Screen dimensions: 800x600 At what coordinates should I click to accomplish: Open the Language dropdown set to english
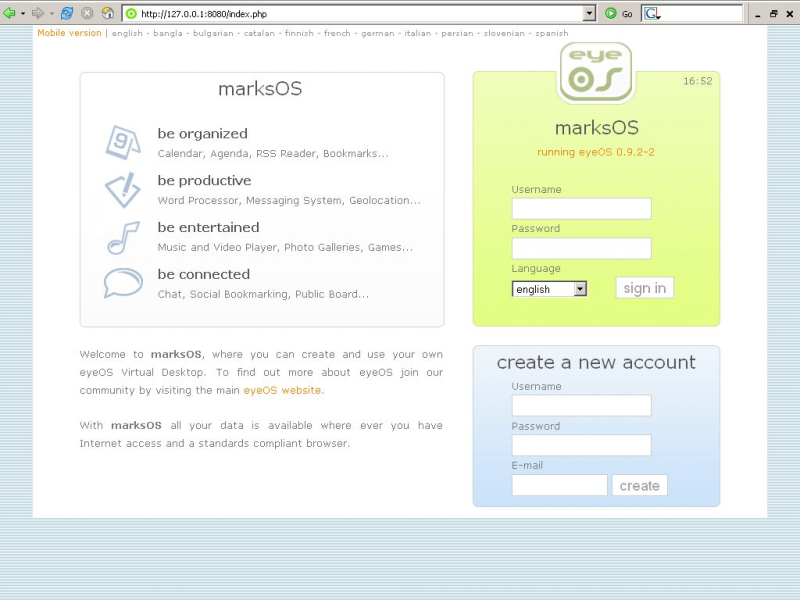click(549, 289)
